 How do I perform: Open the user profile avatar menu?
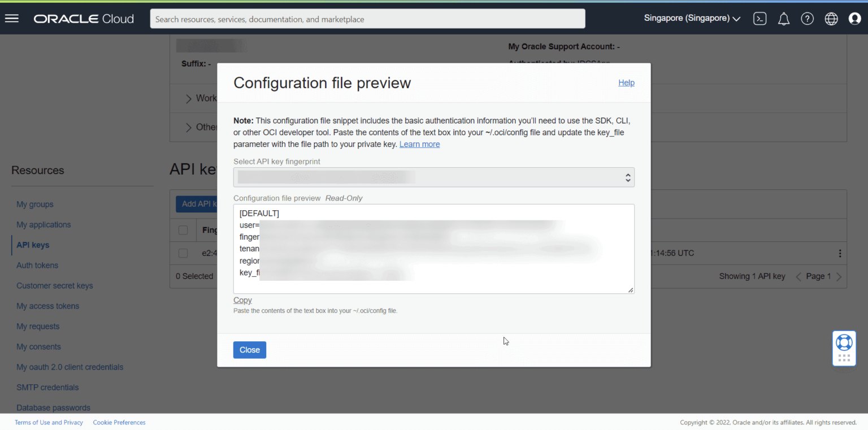(854, 18)
